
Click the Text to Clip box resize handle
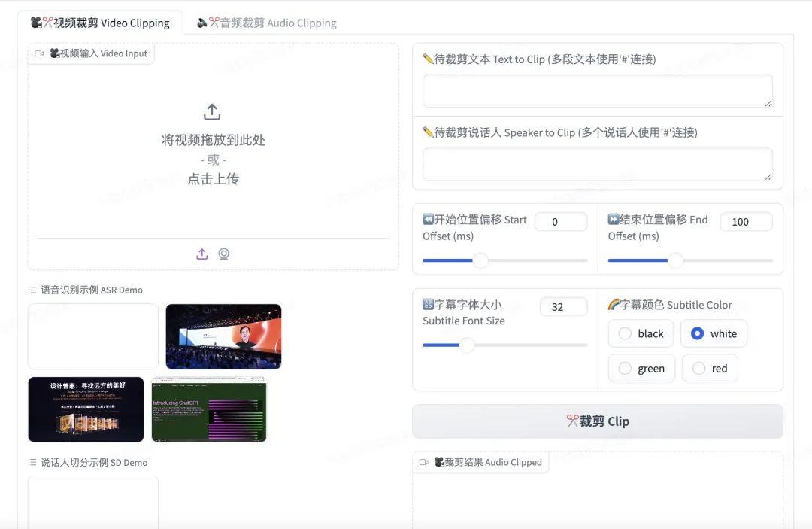click(768, 103)
